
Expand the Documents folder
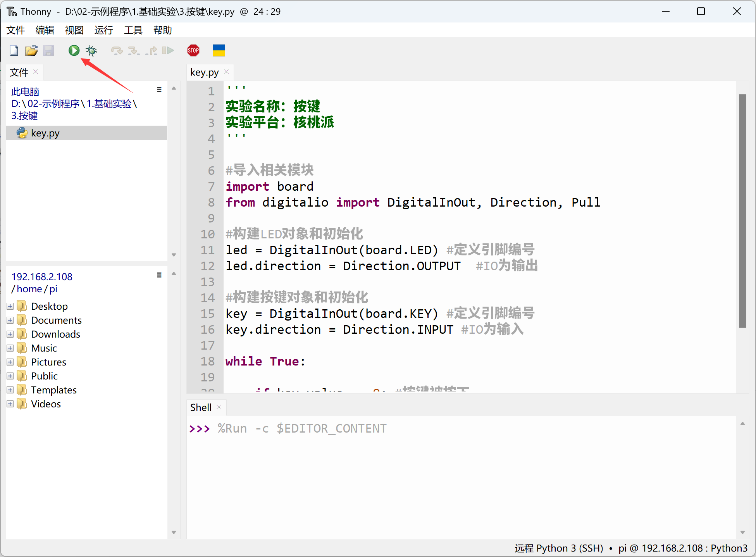point(10,320)
